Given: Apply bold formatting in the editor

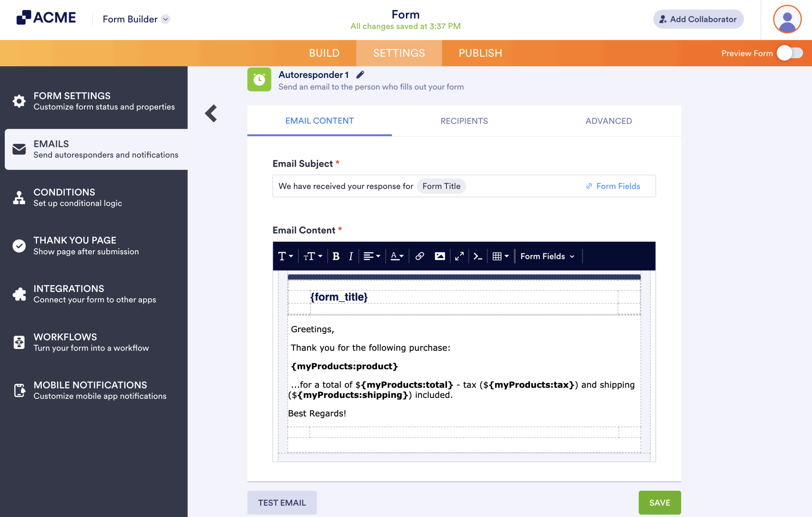Looking at the screenshot, I should tap(336, 256).
